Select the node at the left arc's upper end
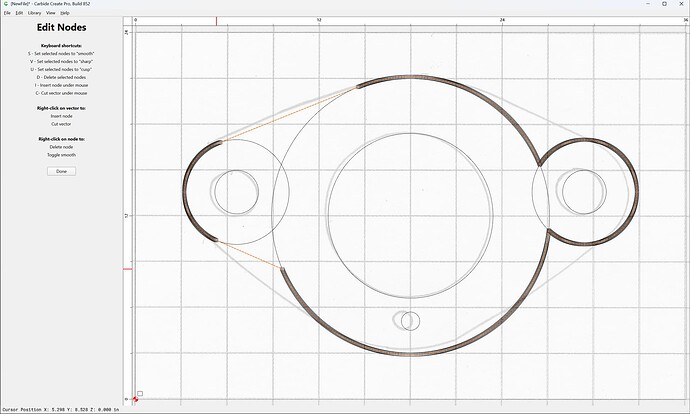 click(221, 142)
